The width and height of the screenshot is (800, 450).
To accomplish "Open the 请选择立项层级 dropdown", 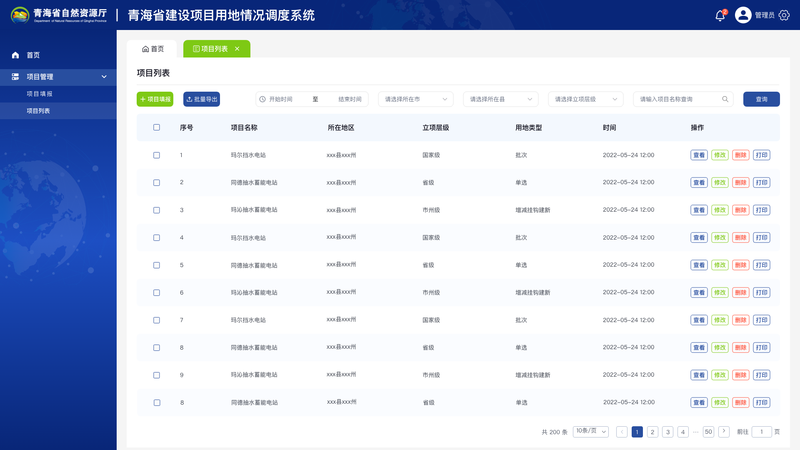I will 586,99.
